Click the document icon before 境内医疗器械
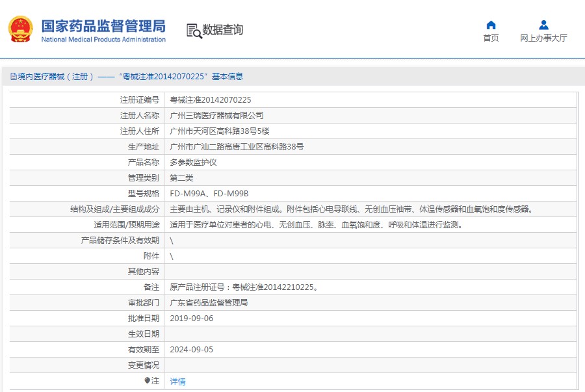Screen dimensions: 585x392 coord(14,77)
